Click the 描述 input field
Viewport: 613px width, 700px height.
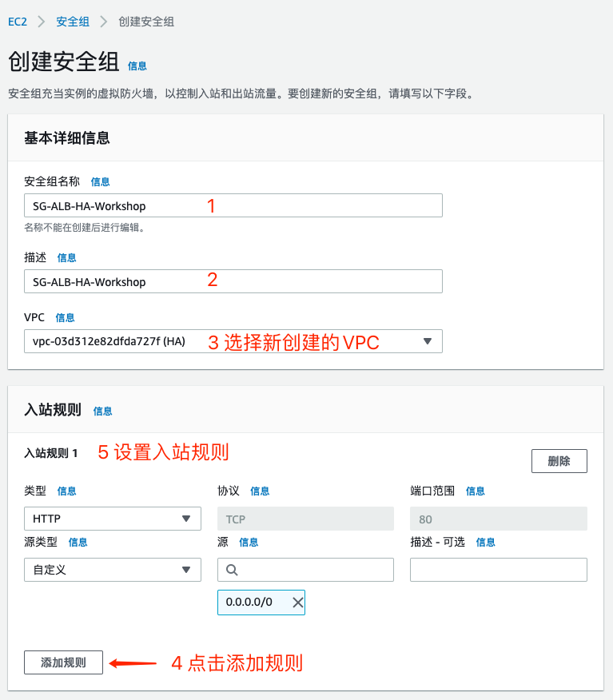pyautogui.click(x=232, y=281)
